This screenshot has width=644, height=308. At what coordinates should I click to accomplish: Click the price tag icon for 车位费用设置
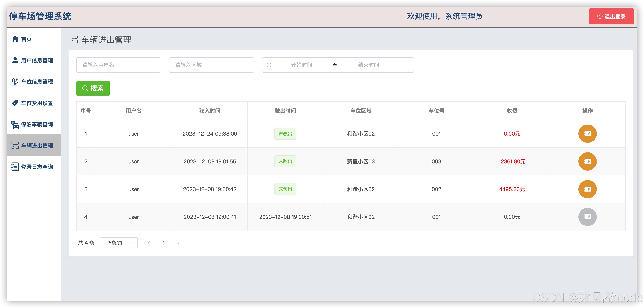point(15,103)
